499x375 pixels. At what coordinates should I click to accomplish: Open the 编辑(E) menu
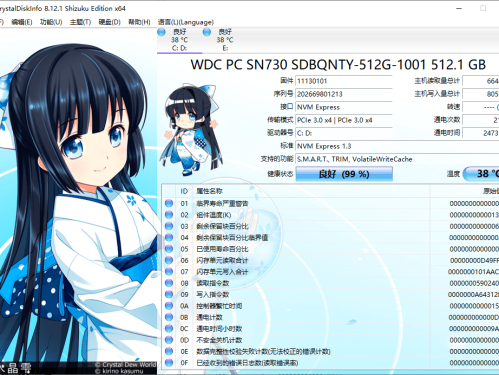click(22, 22)
